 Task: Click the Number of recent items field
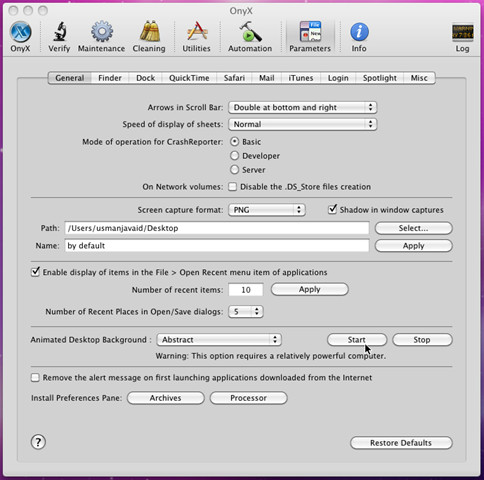[246, 290]
